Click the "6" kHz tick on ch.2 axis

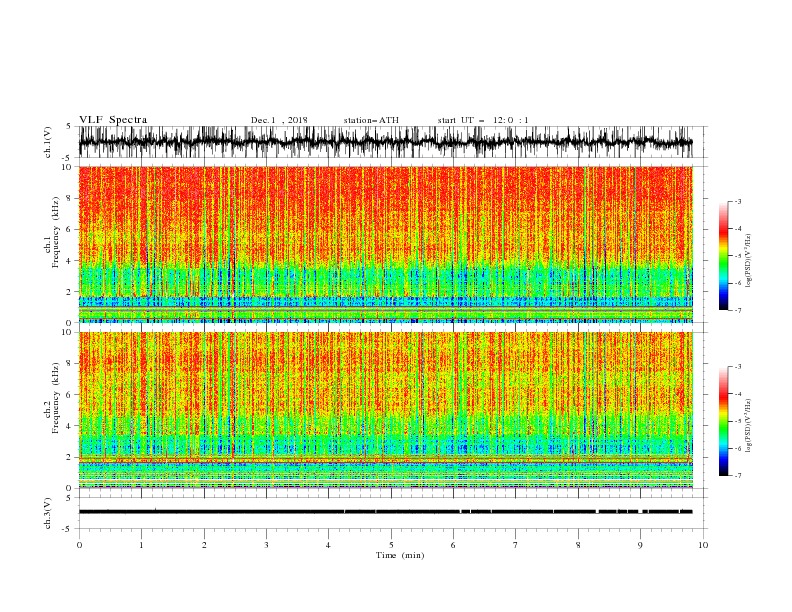(x=69, y=394)
